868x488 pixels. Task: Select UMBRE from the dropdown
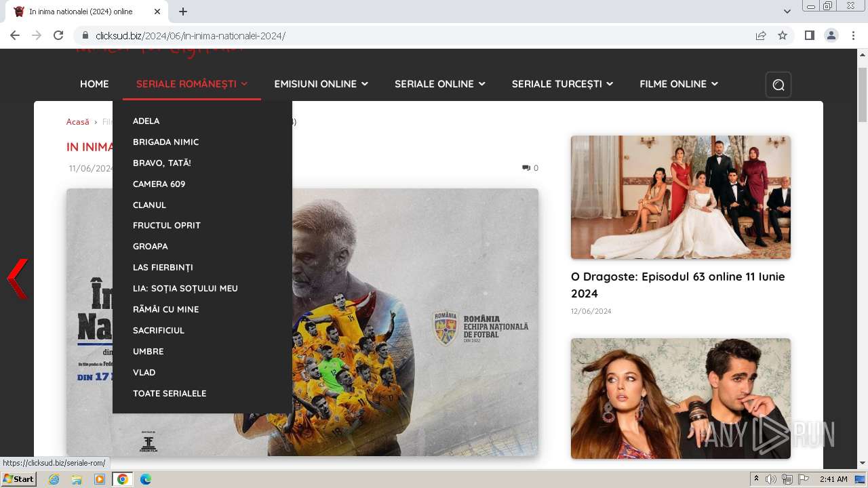149,352
